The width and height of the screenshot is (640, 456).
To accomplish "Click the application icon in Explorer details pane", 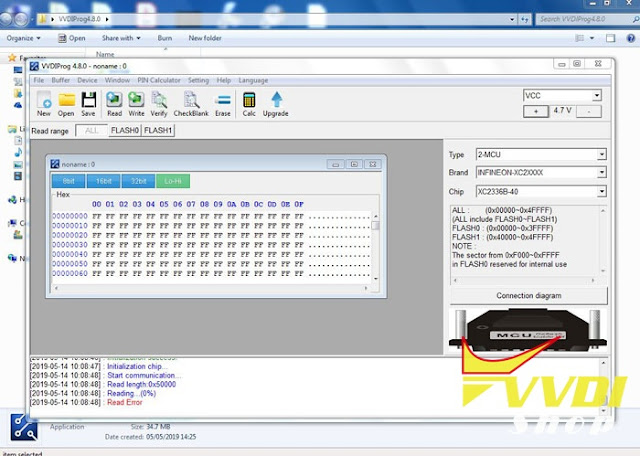I will pos(24,427).
